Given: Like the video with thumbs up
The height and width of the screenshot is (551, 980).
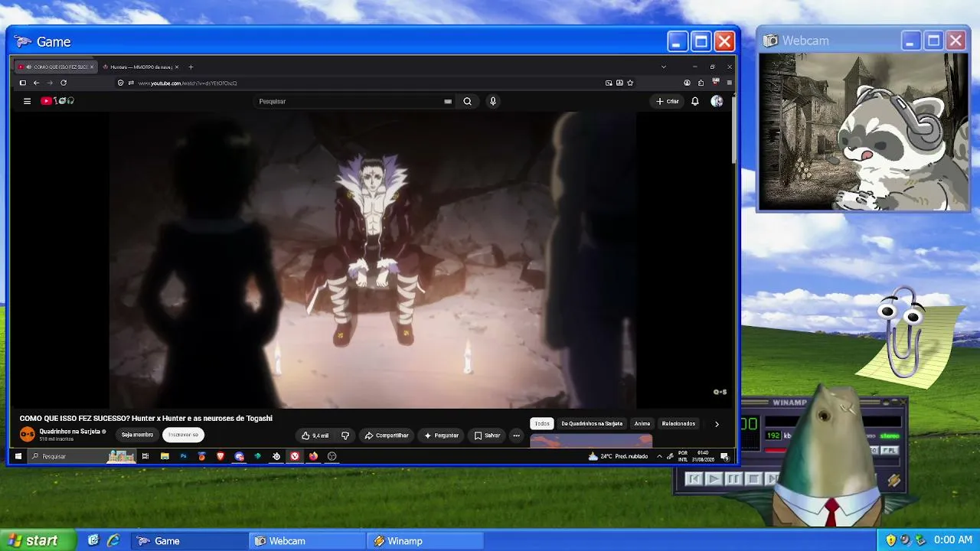Looking at the screenshot, I should tap(315, 435).
